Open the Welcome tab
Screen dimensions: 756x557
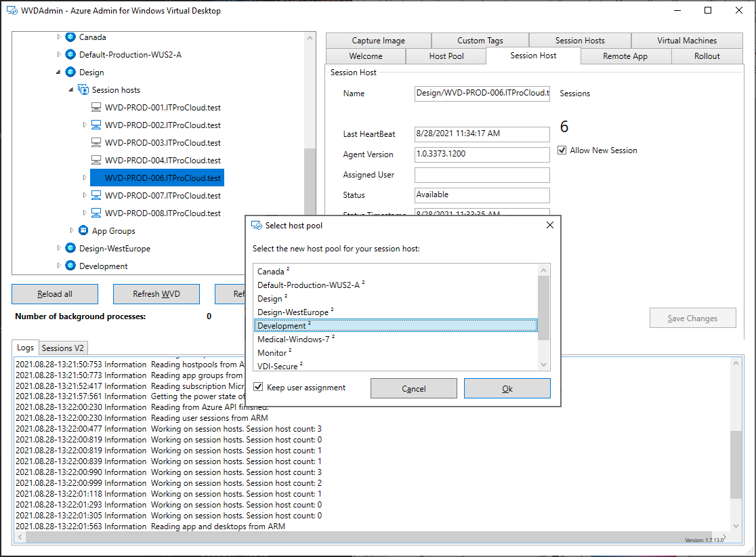click(366, 56)
